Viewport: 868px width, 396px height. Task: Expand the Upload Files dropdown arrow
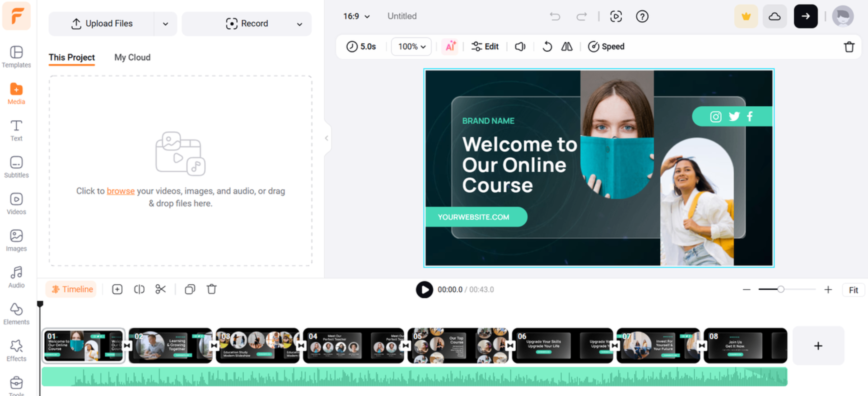165,23
